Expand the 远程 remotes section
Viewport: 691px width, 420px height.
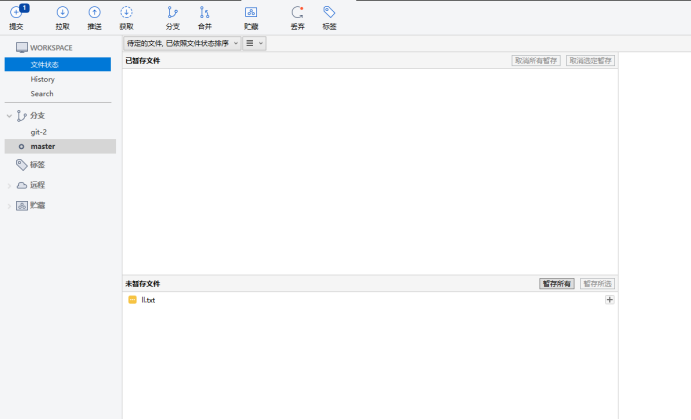(x=9, y=186)
